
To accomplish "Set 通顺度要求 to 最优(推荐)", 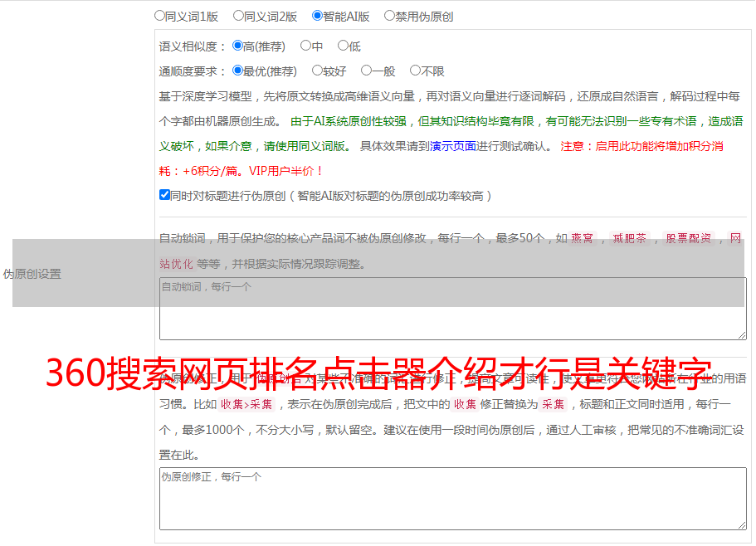I will (237, 71).
